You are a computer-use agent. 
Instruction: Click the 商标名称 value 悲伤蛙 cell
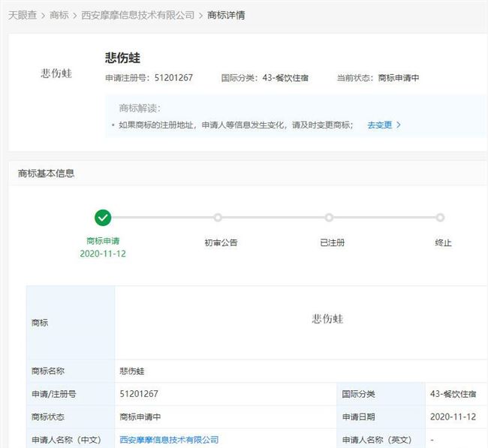pos(301,371)
